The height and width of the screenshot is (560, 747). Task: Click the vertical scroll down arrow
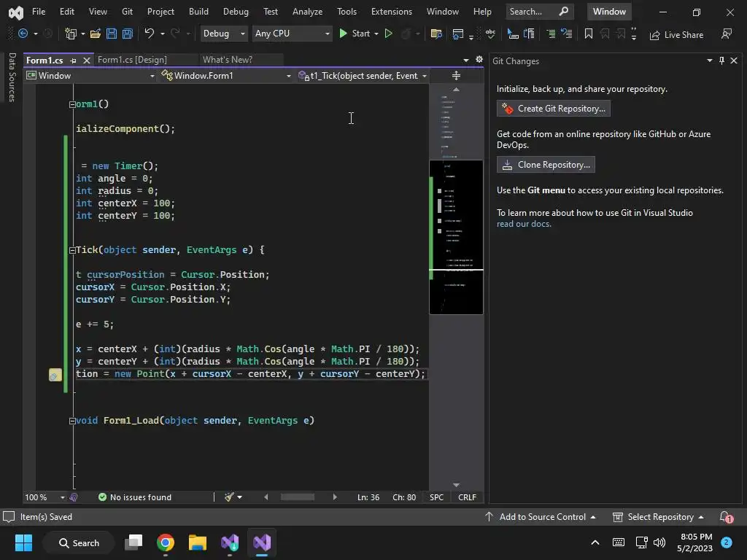(x=456, y=485)
